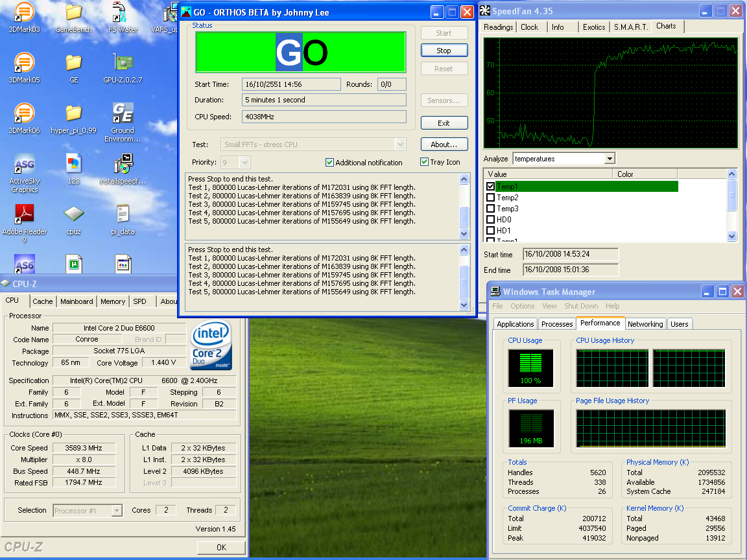This screenshot has height=560, width=747.
Task: Open the hyper_pi_0.99 folder
Action: tap(73, 113)
